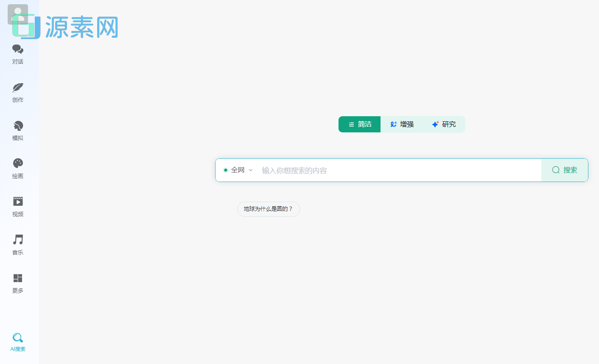Viewport: 599px width, 364px height.
Task: Enable 增强 enhanced mode
Action: [x=402, y=124]
